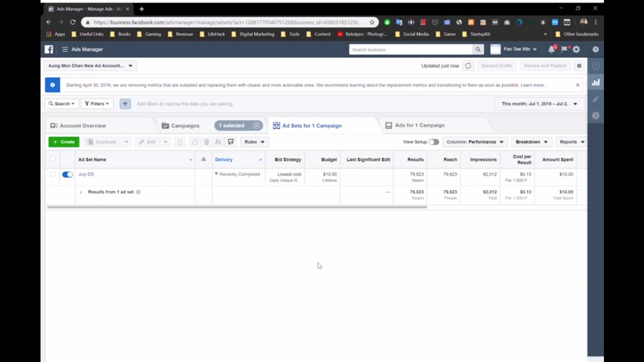Open the Search dropdown

coord(62,104)
